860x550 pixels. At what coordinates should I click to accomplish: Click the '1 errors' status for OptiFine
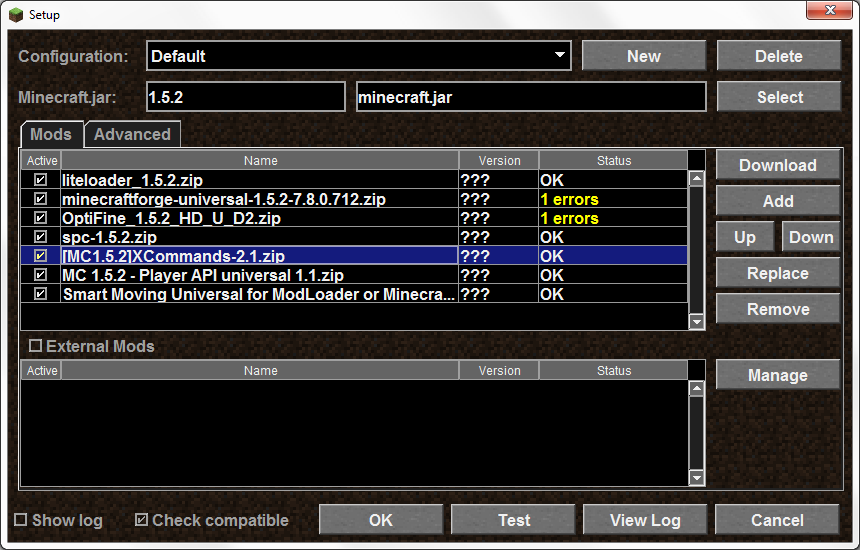[x=569, y=218]
